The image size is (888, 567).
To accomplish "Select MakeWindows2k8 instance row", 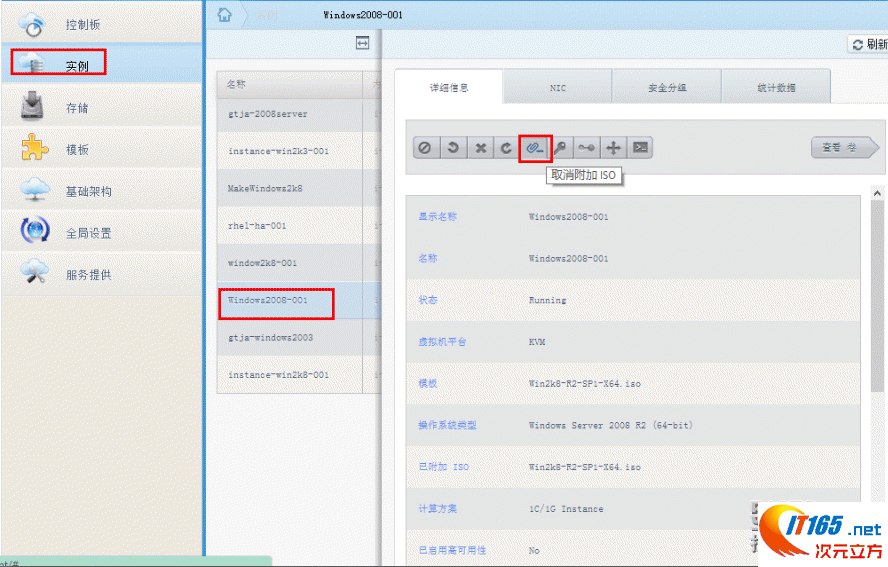I will [299, 189].
